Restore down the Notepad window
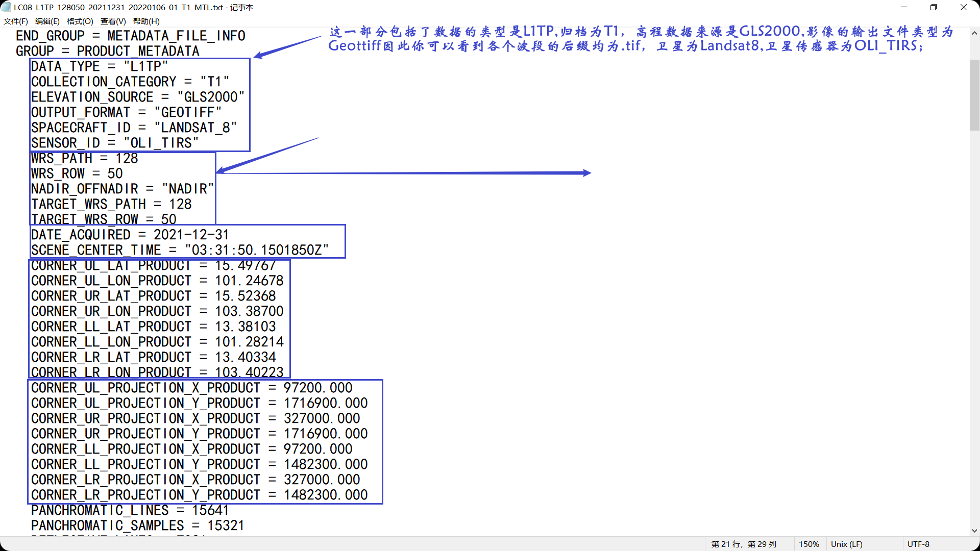The height and width of the screenshot is (551, 980). click(934, 7)
